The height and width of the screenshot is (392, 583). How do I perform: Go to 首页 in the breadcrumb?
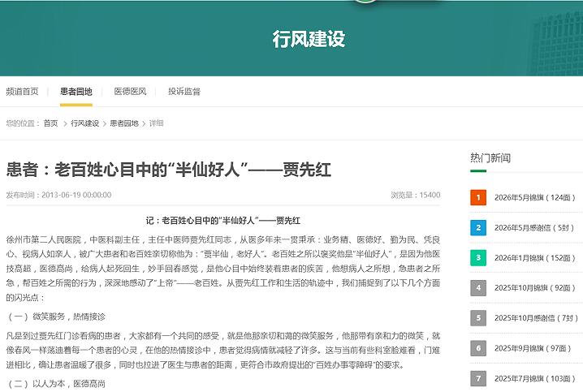(x=50, y=123)
